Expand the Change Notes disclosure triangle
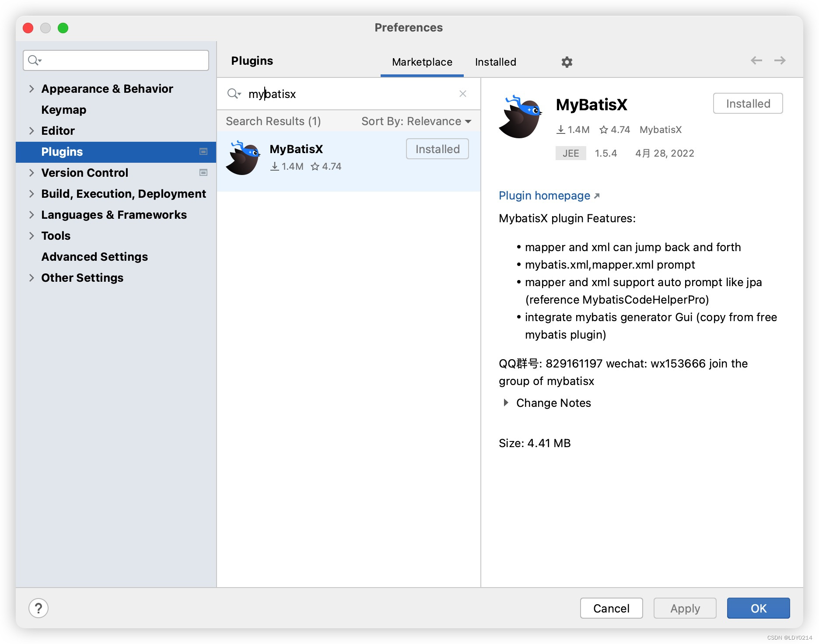Viewport: 819px width, 644px height. [506, 402]
